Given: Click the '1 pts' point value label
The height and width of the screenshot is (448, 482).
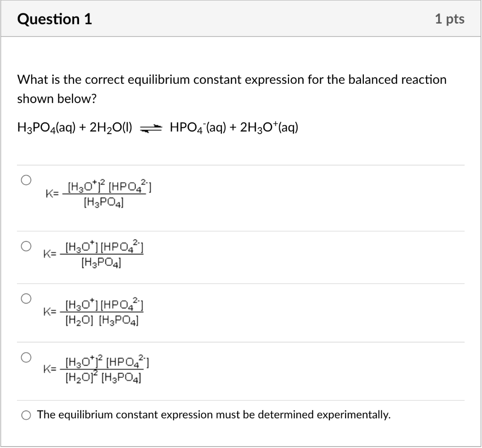Looking at the screenshot, I should click(451, 18).
